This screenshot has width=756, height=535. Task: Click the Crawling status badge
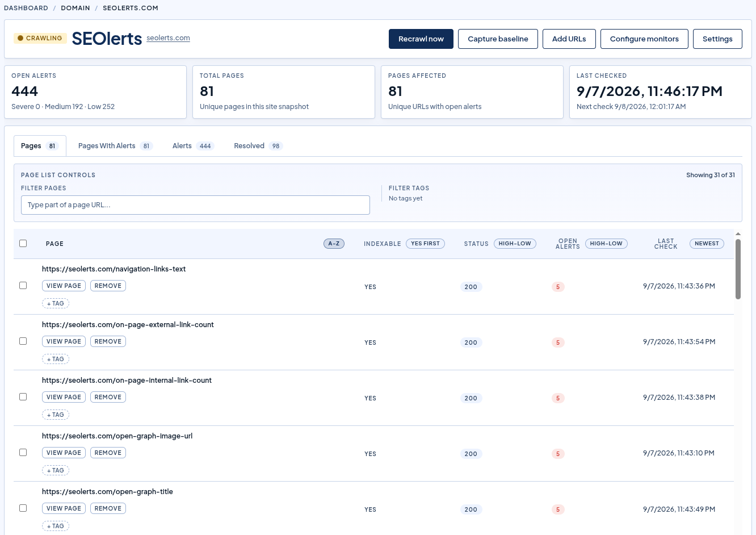coord(40,38)
